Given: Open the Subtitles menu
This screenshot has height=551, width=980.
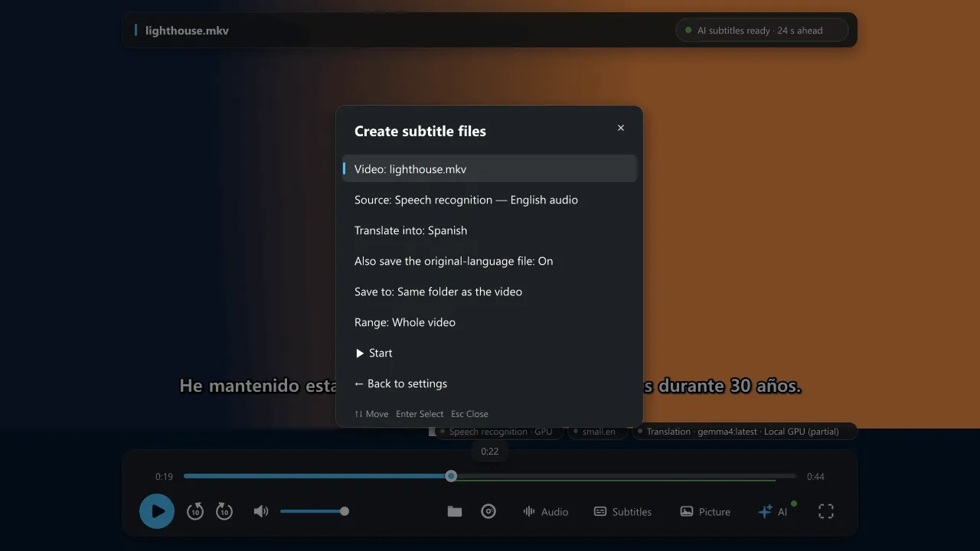Looking at the screenshot, I should click(x=623, y=511).
